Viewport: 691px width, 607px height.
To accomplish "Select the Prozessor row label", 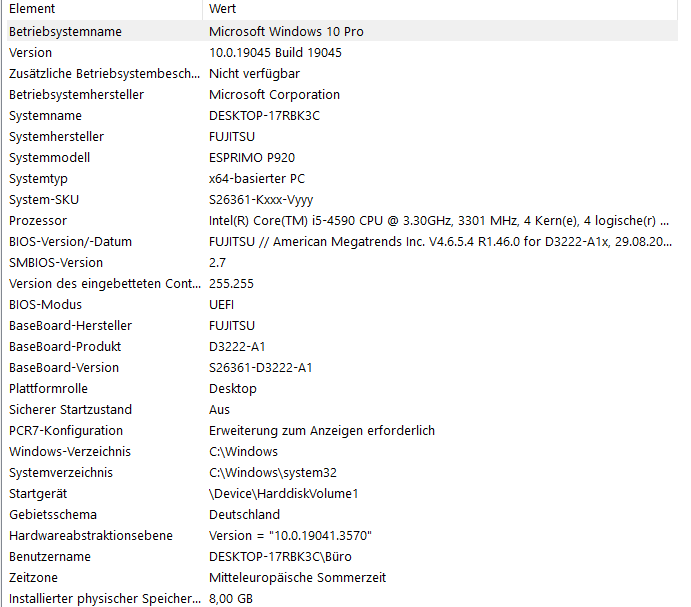I will 38,221.
